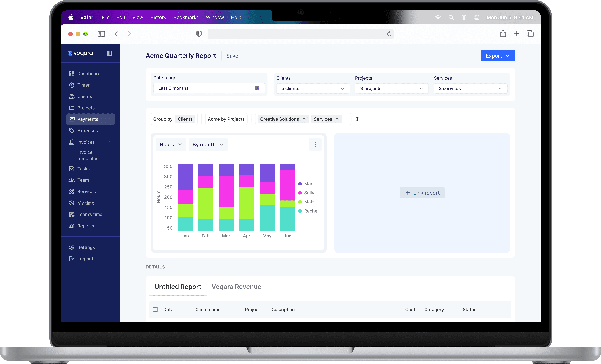Click the Services tools icon in sidebar

(x=71, y=191)
